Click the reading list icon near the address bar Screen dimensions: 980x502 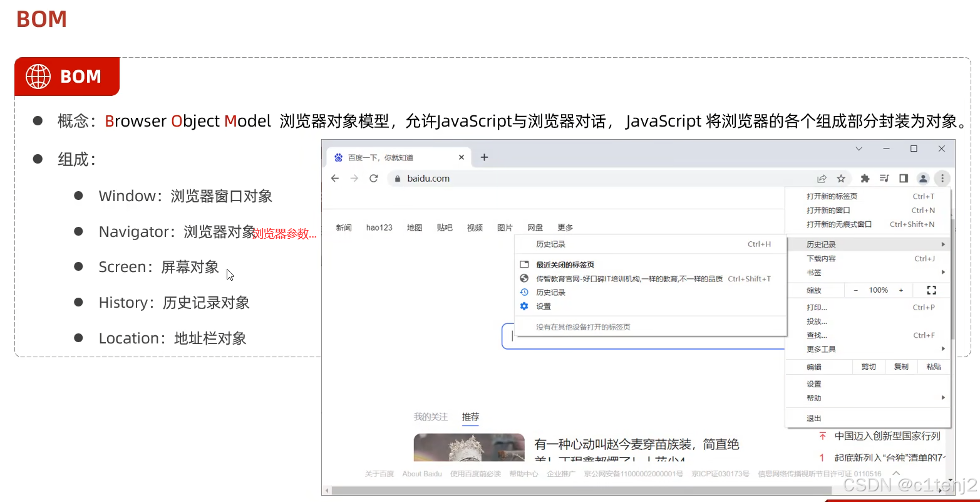(884, 178)
